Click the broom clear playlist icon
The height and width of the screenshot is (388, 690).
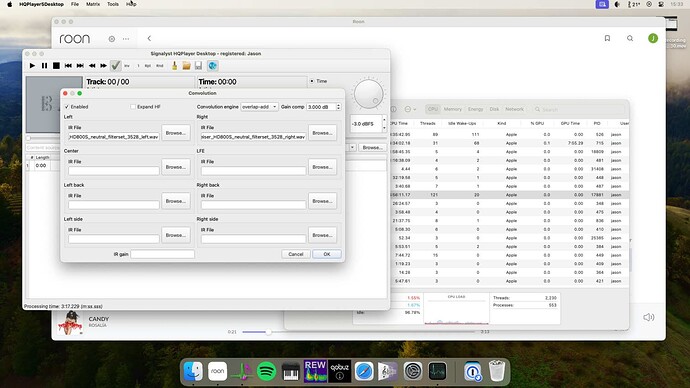click(x=175, y=66)
